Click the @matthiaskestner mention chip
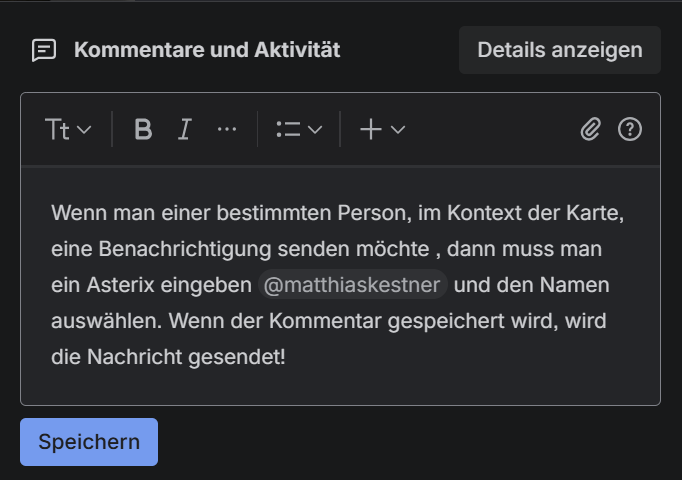Viewport: 682px width, 480px height. point(352,285)
